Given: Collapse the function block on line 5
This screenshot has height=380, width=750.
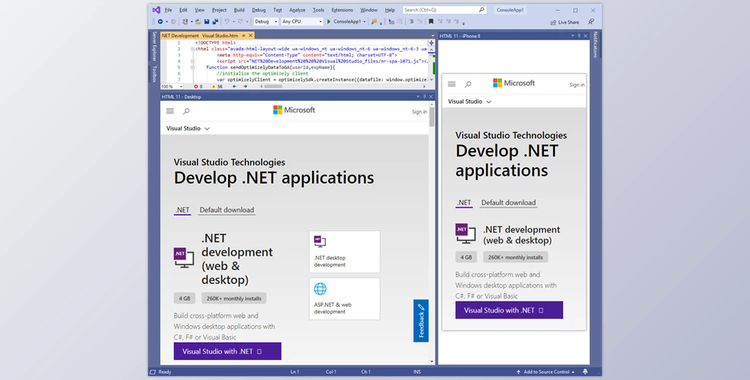Looking at the screenshot, I should tap(192, 67).
